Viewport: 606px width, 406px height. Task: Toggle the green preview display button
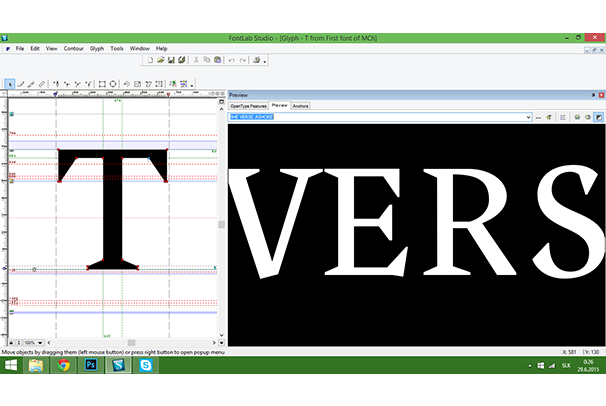pyautogui.click(x=577, y=117)
